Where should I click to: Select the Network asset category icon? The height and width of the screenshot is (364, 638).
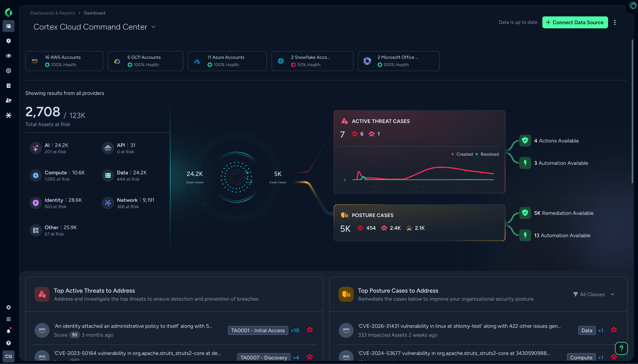coord(108,203)
